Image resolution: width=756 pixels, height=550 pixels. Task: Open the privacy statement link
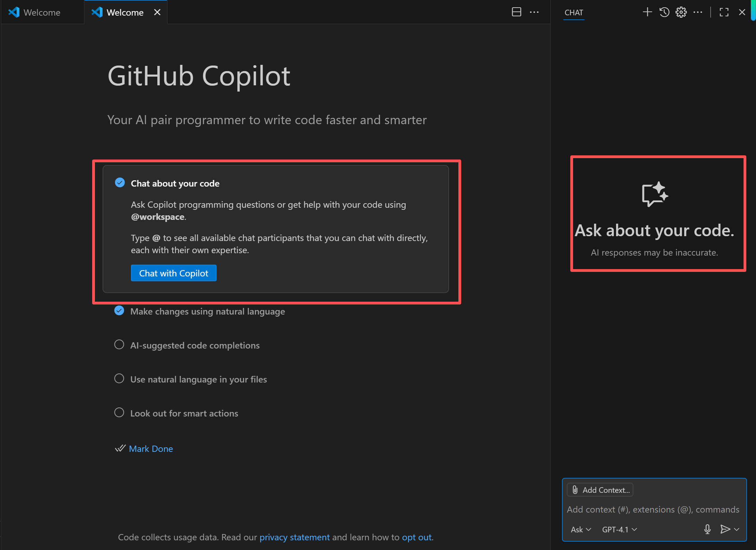pos(295,537)
